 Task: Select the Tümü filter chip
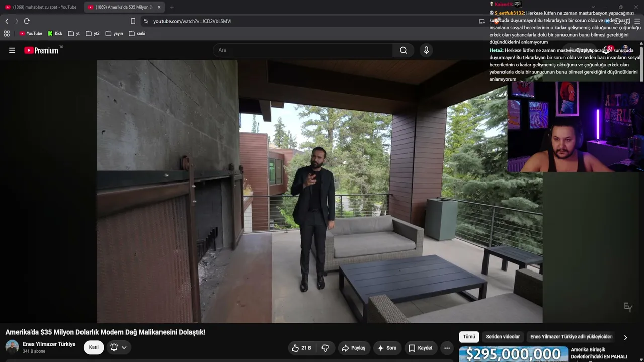pyautogui.click(x=469, y=337)
